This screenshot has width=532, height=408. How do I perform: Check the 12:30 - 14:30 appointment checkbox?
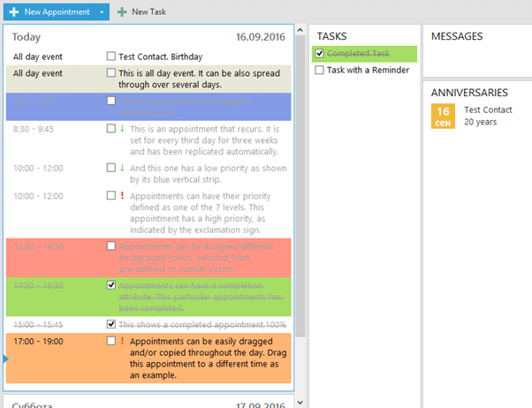coord(111,246)
